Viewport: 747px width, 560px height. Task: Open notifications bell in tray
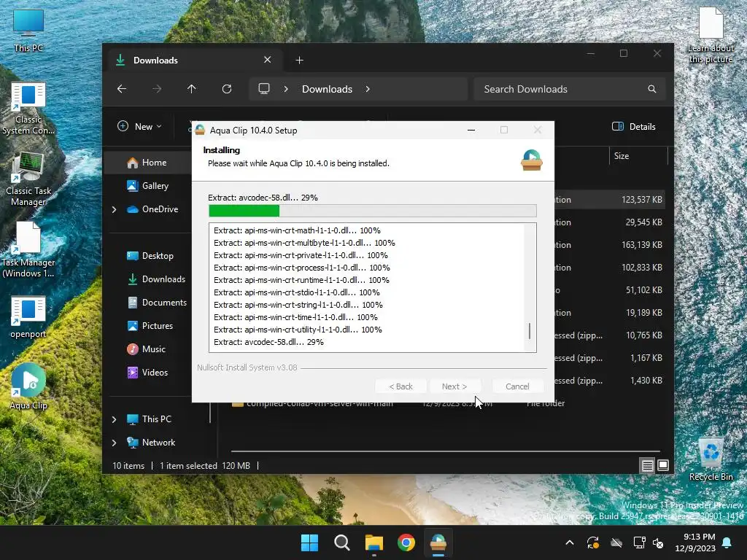(x=727, y=542)
